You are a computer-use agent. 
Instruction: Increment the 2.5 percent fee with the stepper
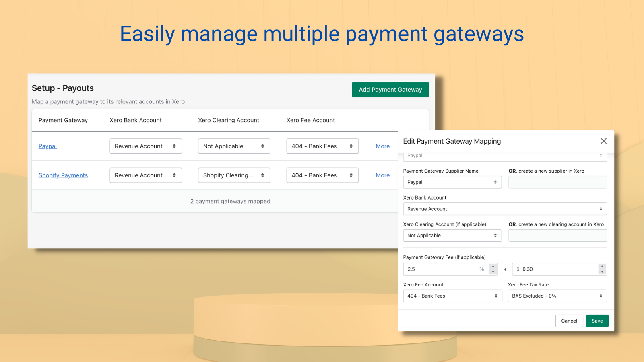click(x=493, y=267)
